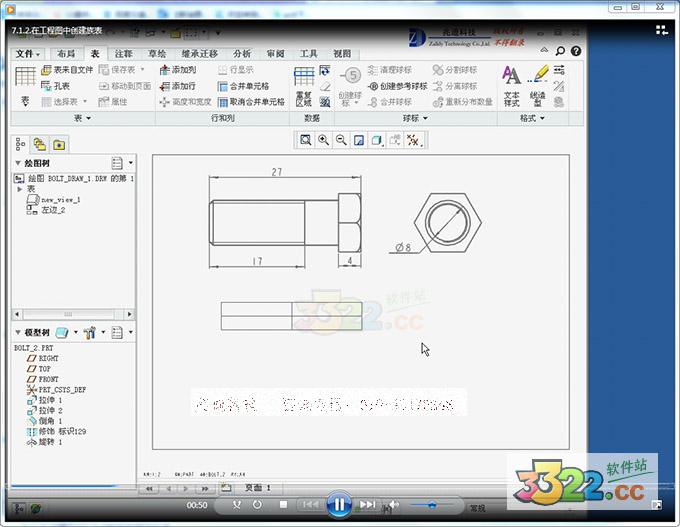
Task: Pause the video playback
Action: coord(338,505)
